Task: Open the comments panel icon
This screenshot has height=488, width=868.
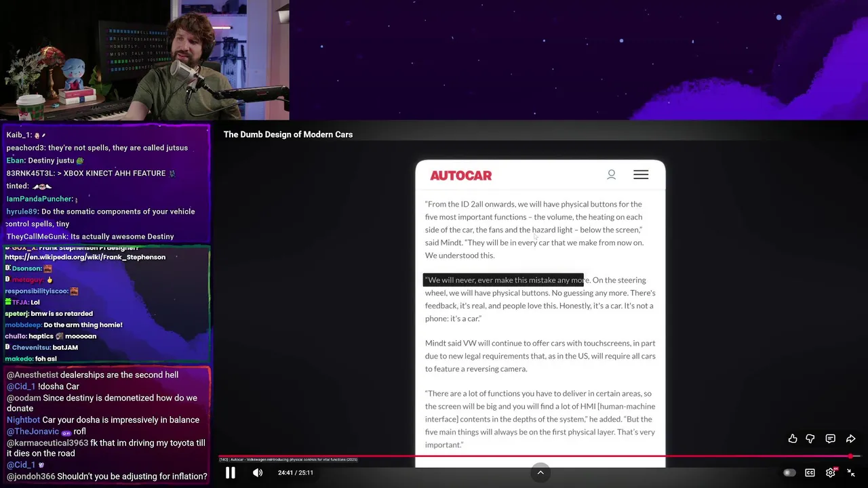Action: pos(830,439)
